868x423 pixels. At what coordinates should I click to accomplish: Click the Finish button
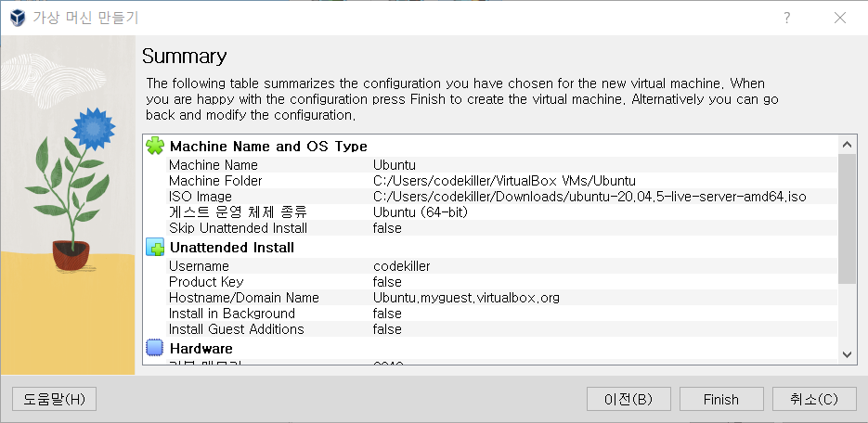(x=721, y=399)
